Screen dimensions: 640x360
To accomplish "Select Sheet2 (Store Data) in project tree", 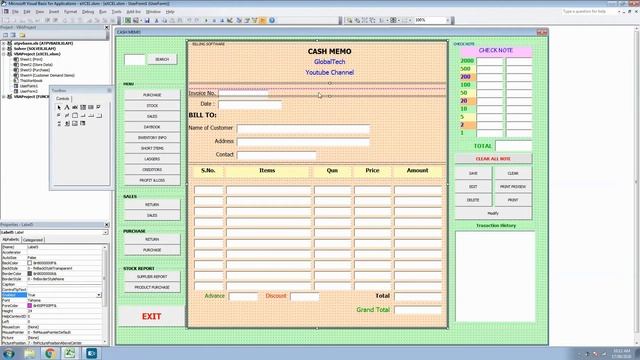I will tap(36, 64).
